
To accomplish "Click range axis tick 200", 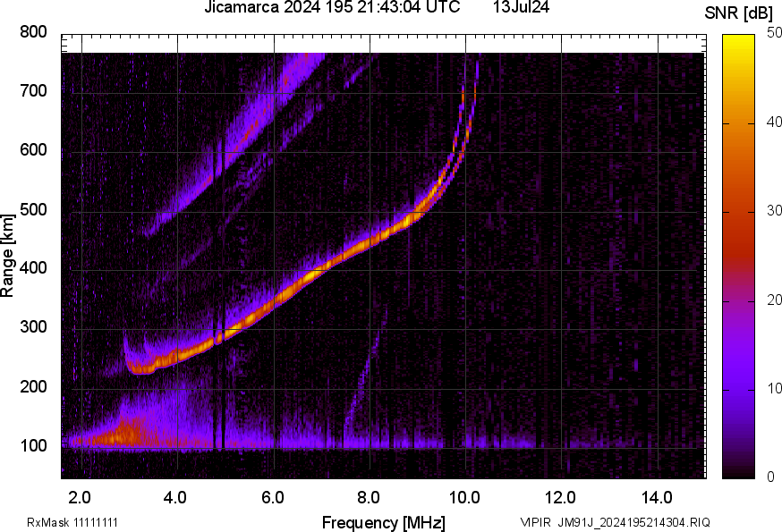I will coord(33,386).
